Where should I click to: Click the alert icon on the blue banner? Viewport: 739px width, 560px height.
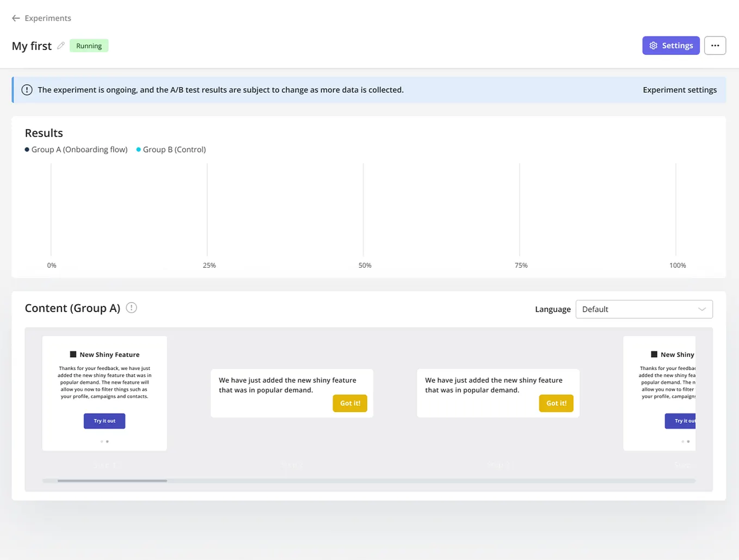click(x=27, y=89)
